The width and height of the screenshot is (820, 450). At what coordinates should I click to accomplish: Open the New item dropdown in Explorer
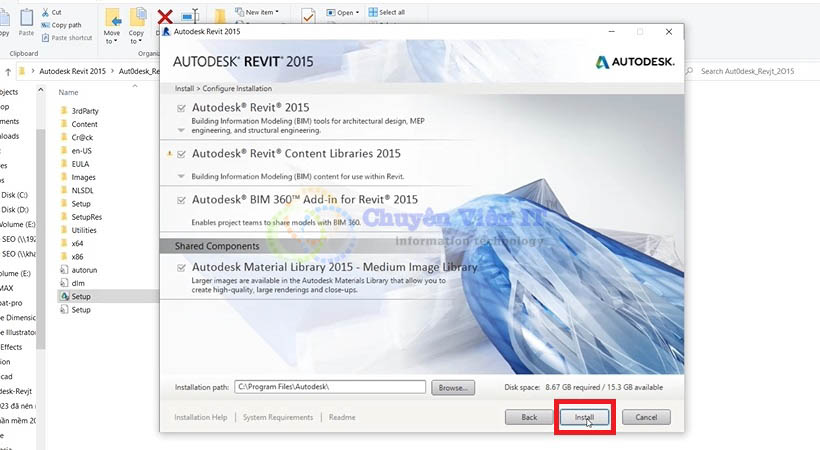(256, 12)
